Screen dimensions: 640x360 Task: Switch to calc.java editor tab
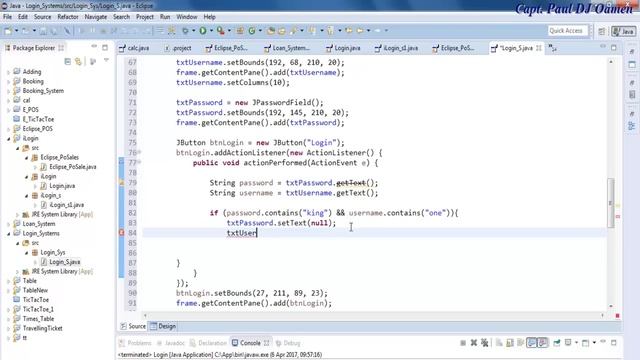tap(135, 48)
